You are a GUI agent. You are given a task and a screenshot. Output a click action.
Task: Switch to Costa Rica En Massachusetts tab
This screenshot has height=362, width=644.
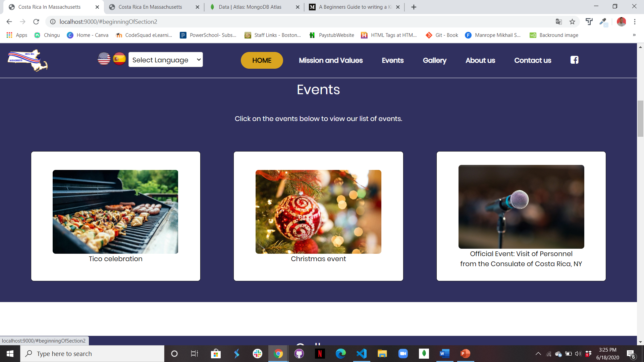tap(150, 7)
